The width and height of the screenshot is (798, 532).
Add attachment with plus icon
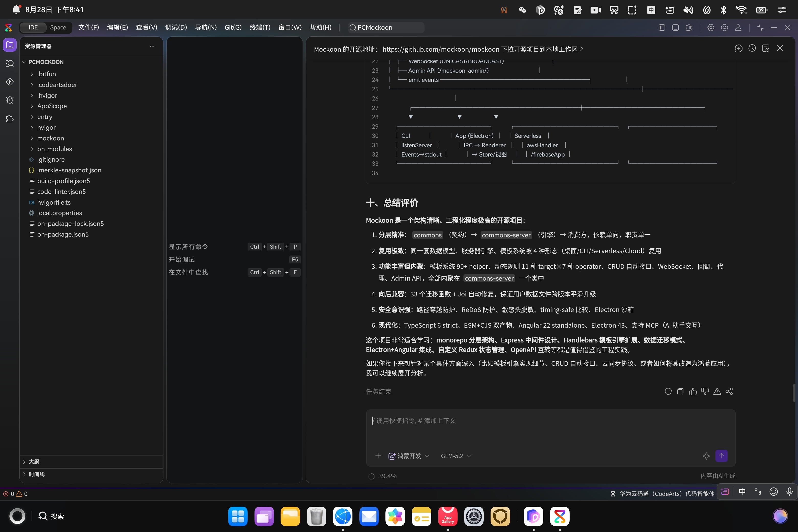click(378, 456)
